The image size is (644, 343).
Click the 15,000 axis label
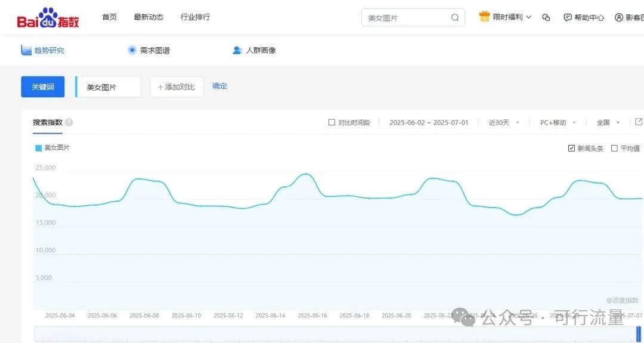[x=45, y=223]
